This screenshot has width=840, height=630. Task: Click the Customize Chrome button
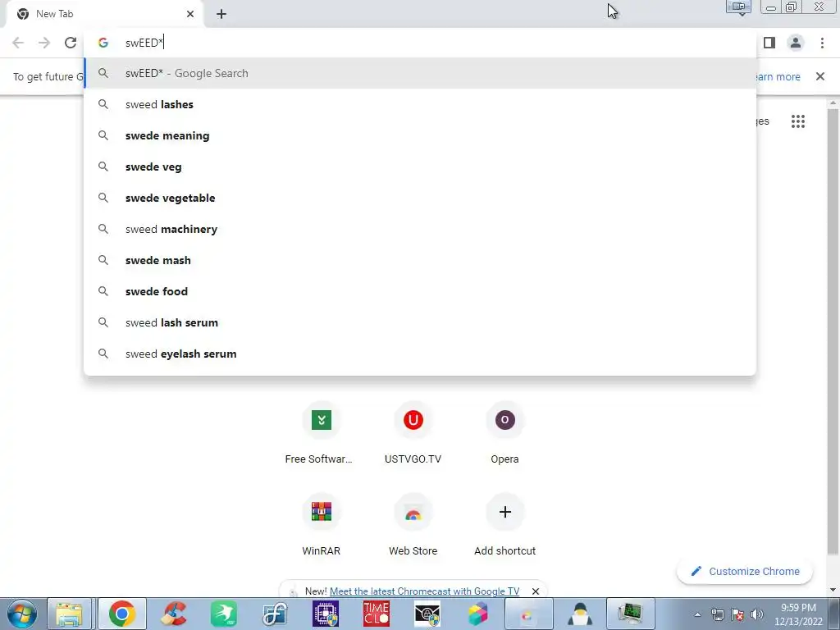pyautogui.click(x=745, y=571)
